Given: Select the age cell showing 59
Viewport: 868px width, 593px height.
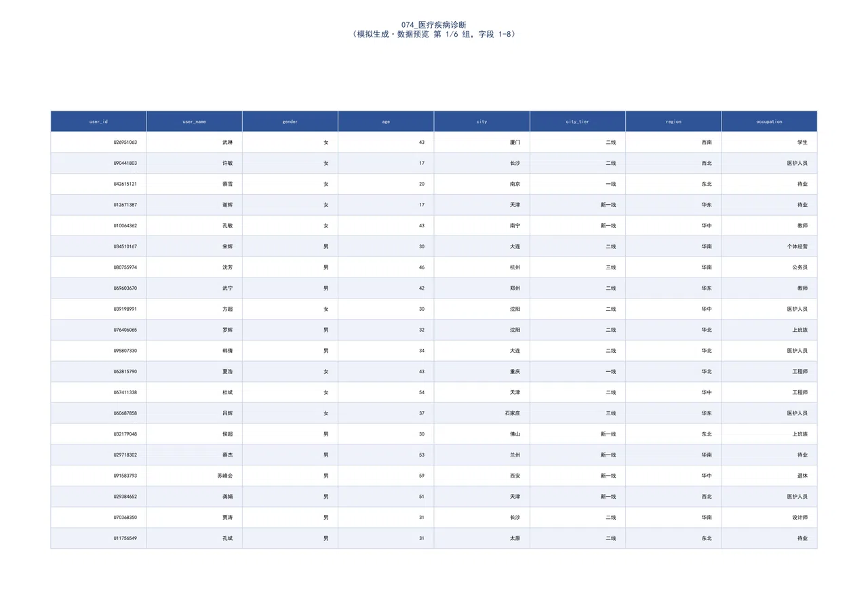Looking at the screenshot, I should [386, 476].
